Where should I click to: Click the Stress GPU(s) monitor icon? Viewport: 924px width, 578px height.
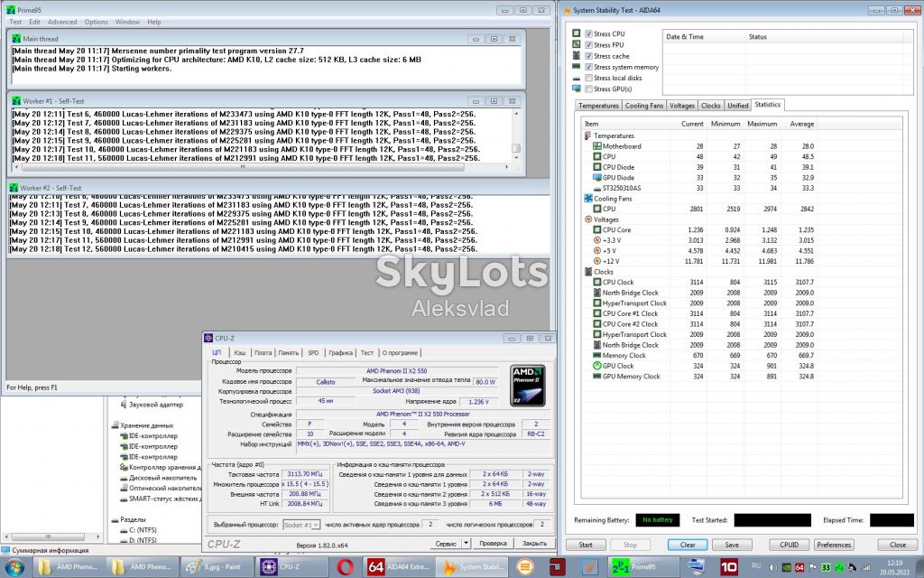tap(577, 89)
